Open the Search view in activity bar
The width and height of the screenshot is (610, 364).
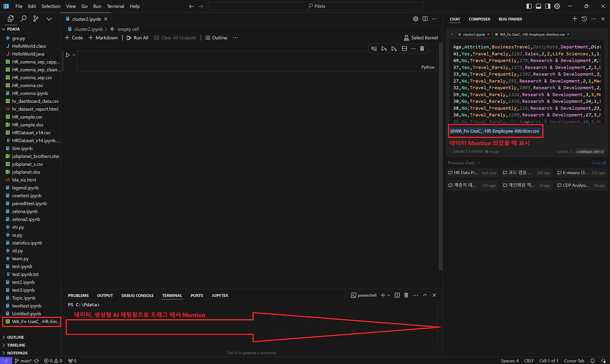tap(23, 19)
